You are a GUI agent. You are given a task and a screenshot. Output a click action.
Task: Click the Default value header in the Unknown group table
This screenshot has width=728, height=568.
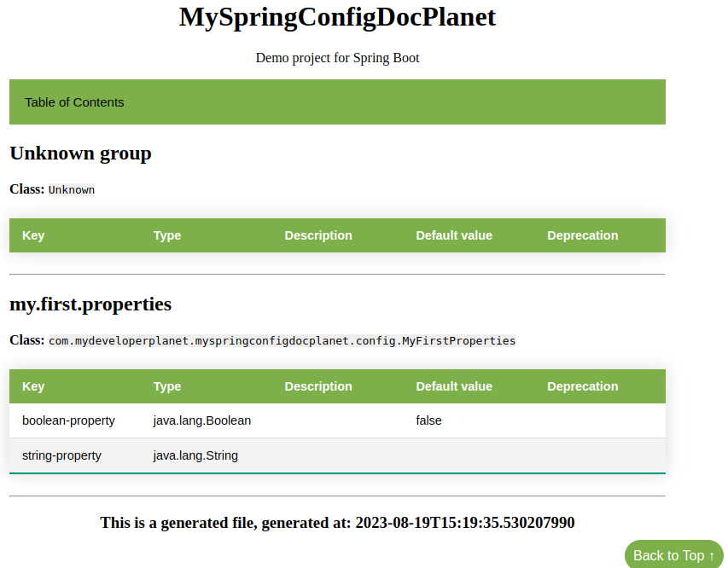(x=454, y=235)
